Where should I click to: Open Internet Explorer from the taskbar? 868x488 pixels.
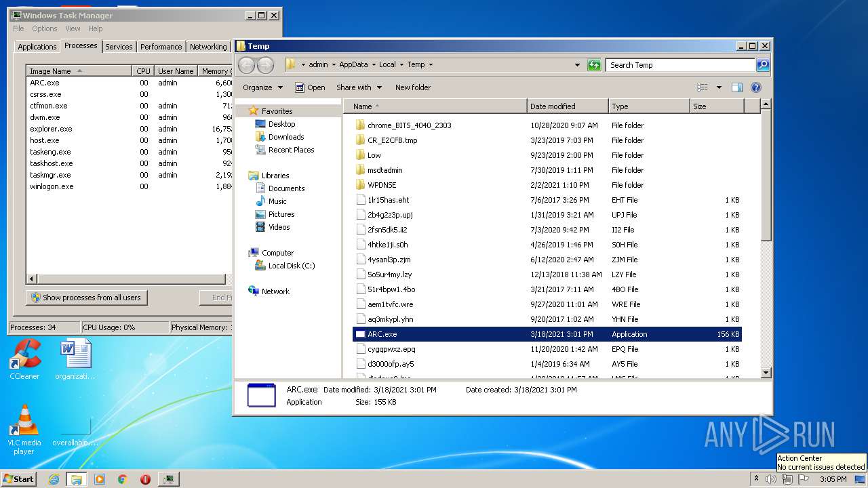(54, 479)
